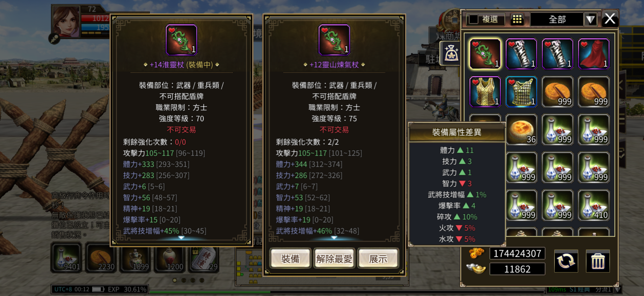Select the golden vest armor item
644x296 pixels.
point(485,92)
